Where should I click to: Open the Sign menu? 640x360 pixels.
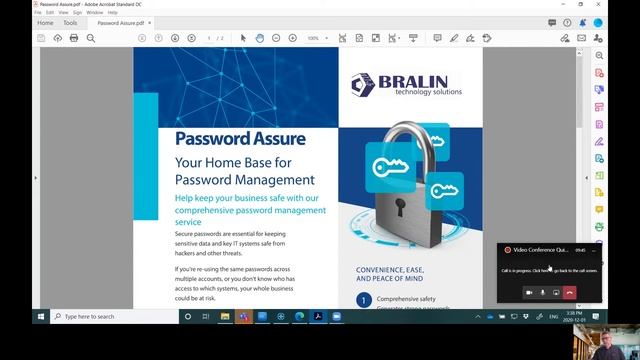(78, 13)
